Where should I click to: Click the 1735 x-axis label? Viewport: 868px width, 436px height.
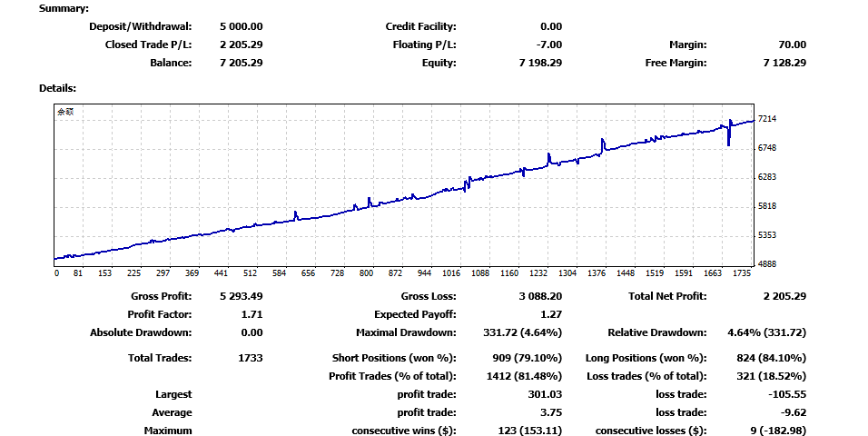pos(741,273)
